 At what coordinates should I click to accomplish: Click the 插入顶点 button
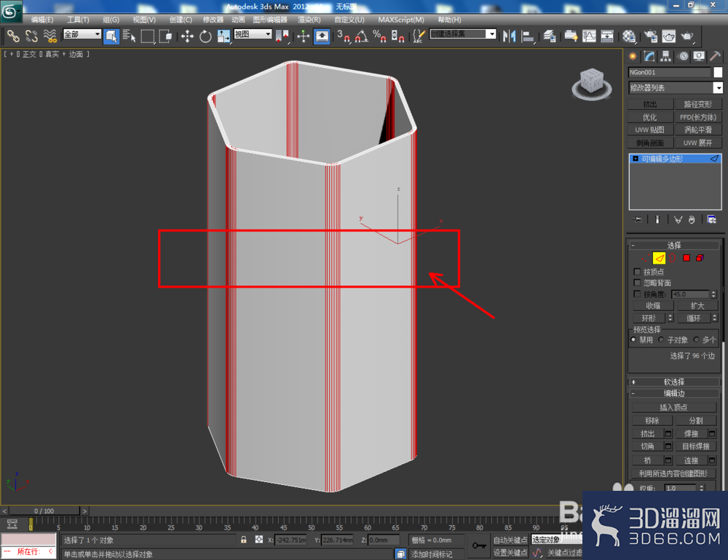click(673, 407)
